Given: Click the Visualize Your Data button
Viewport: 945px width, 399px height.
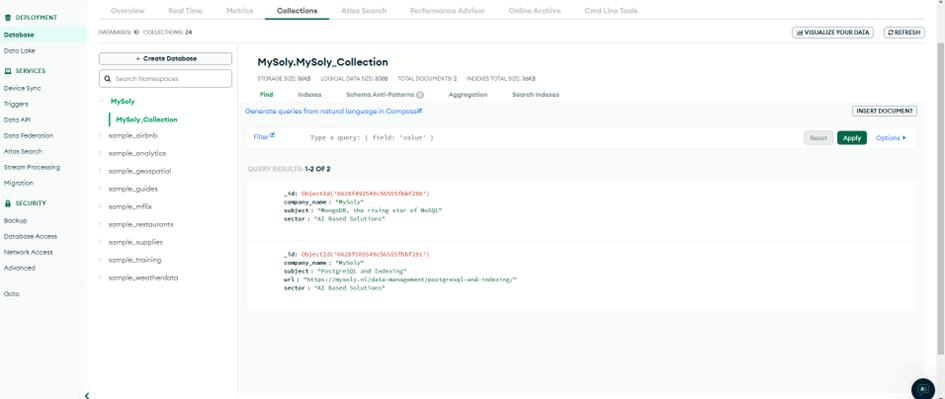Looking at the screenshot, I should 833,33.
